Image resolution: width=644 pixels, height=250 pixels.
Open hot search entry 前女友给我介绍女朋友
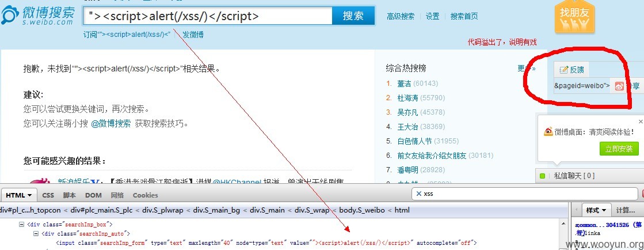point(432,156)
